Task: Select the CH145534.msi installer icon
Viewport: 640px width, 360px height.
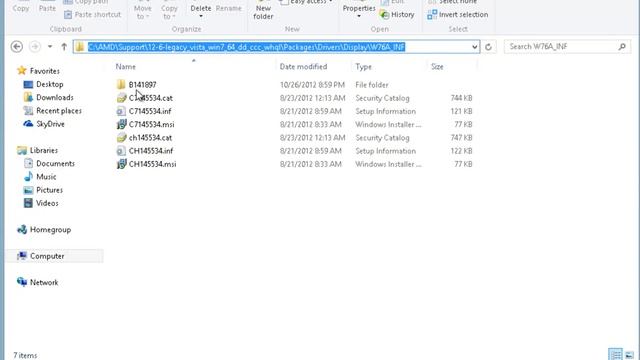Action: pyautogui.click(x=121, y=164)
